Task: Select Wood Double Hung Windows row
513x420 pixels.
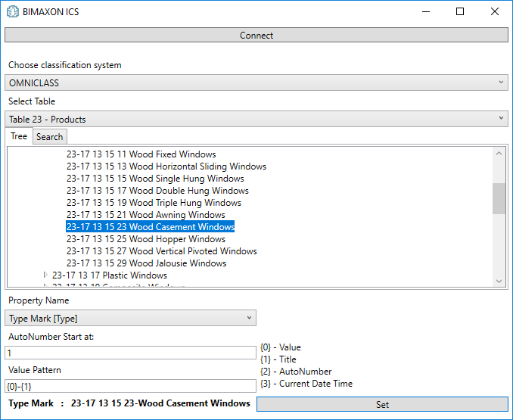Action: pos(157,191)
